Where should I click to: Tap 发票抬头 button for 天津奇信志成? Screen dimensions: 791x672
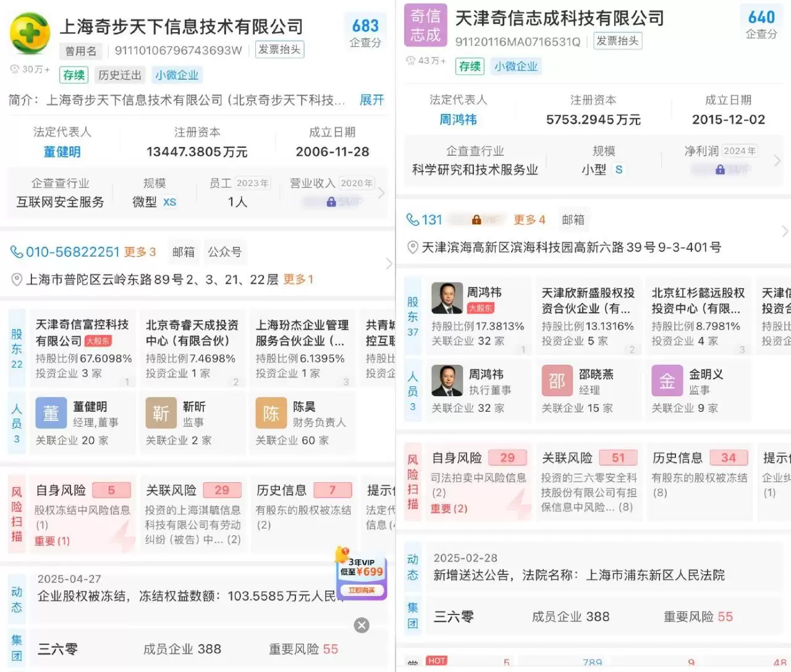click(617, 41)
